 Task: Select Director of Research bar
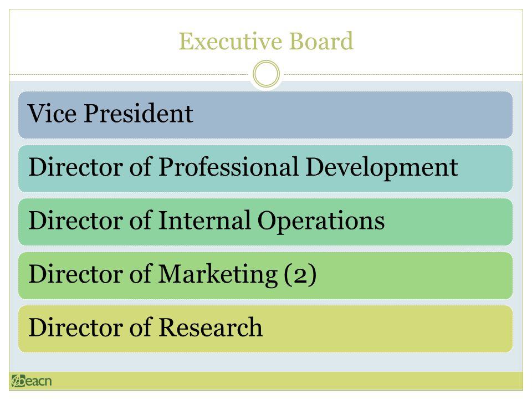pos(265,329)
